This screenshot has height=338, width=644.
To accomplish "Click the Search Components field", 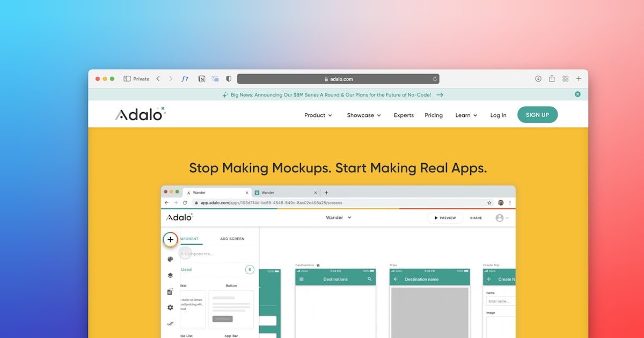I will (x=218, y=254).
